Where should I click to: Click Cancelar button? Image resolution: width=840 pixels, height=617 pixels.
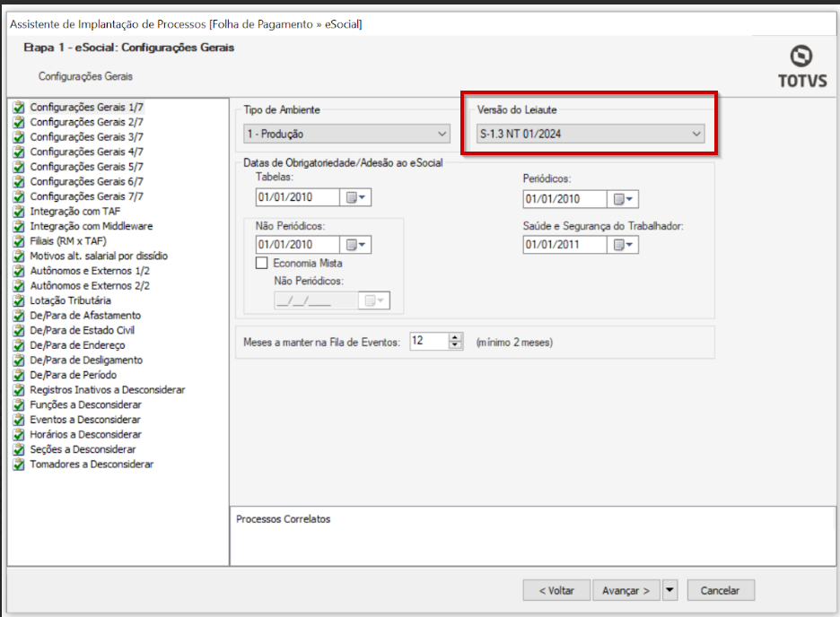[721, 590]
